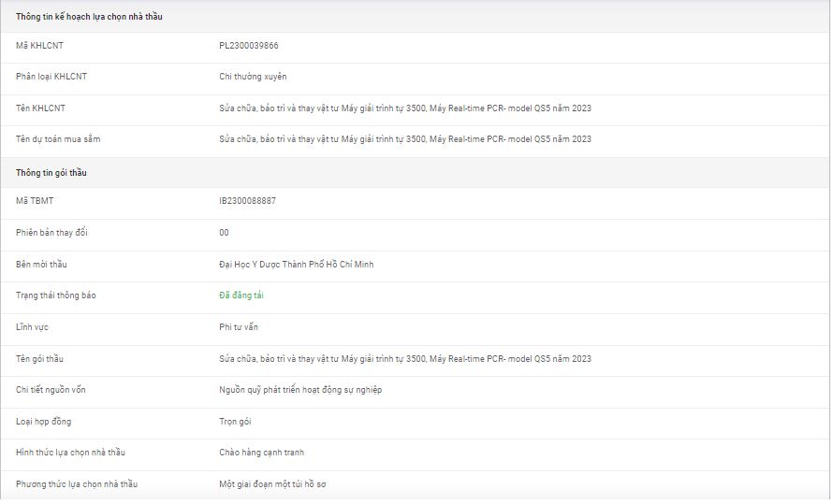Select the "Phi tư vấn" field value
831x504 pixels.
[239, 327]
